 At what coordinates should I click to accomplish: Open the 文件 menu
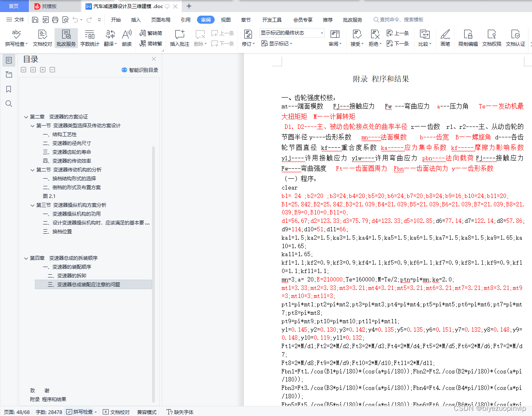(15, 20)
